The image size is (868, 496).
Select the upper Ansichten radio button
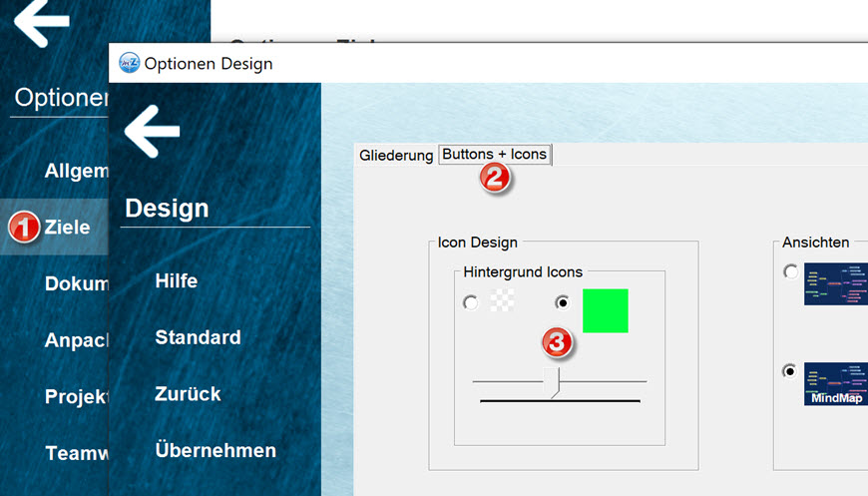[790, 271]
